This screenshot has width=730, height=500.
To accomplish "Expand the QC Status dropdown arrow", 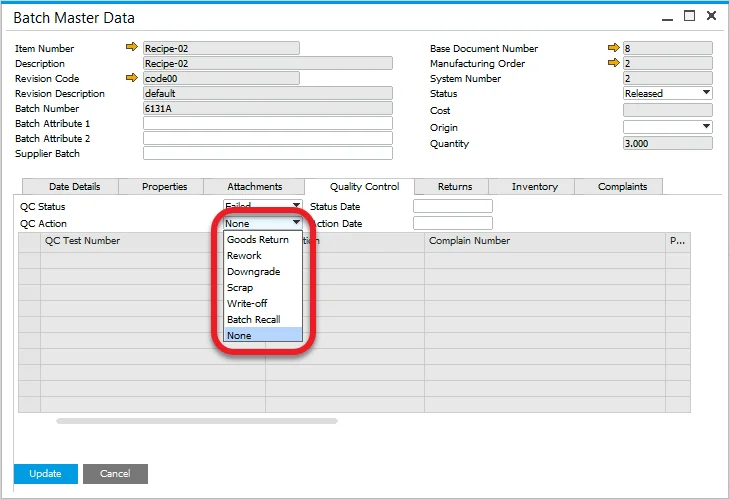I will [296, 206].
